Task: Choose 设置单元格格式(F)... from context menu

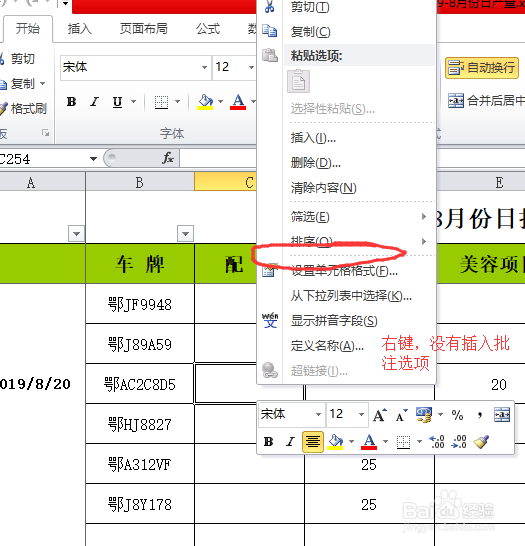Action: pyautogui.click(x=344, y=271)
